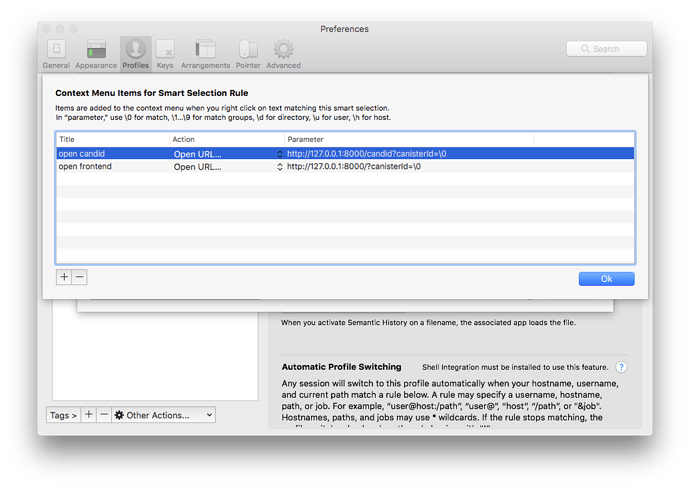The width and height of the screenshot is (690, 488).
Task: Confirm the dialog with Ok button
Action: (606, 279)
